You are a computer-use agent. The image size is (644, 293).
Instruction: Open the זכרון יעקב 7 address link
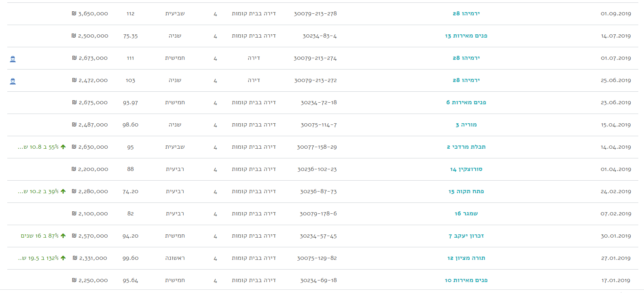click(466, 236)
